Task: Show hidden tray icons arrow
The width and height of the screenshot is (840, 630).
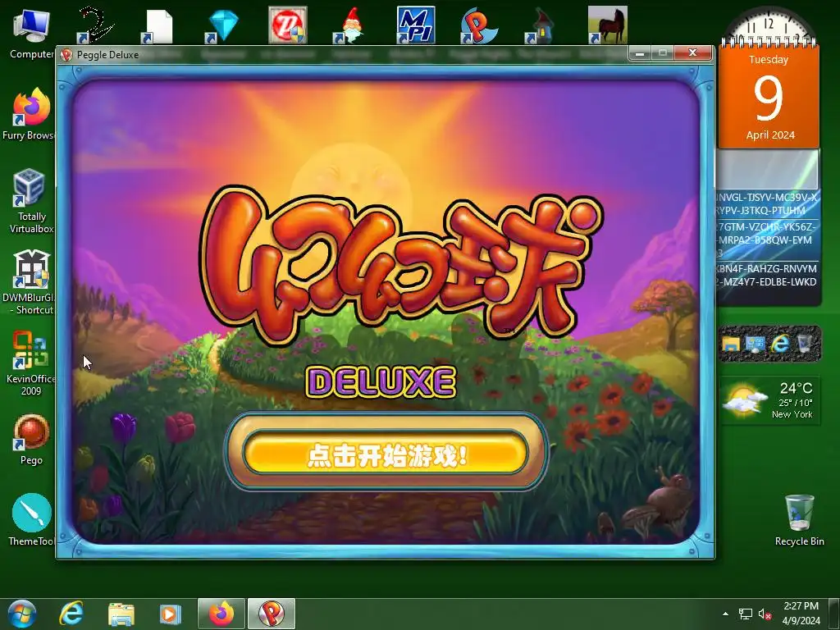Action: 725,614
